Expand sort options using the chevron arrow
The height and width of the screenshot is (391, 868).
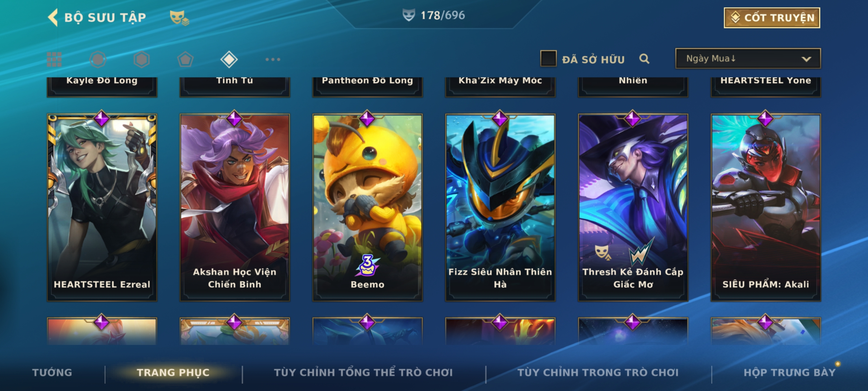(x=806, y=59)
